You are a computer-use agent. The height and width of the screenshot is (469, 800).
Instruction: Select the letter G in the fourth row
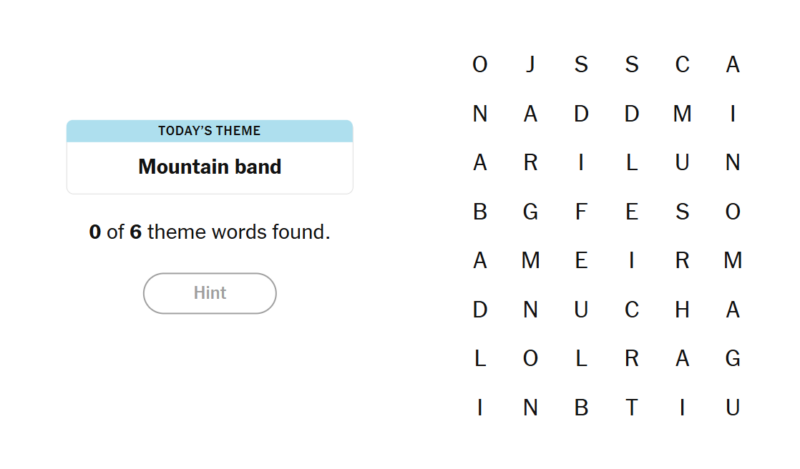[x=530, y=212]
